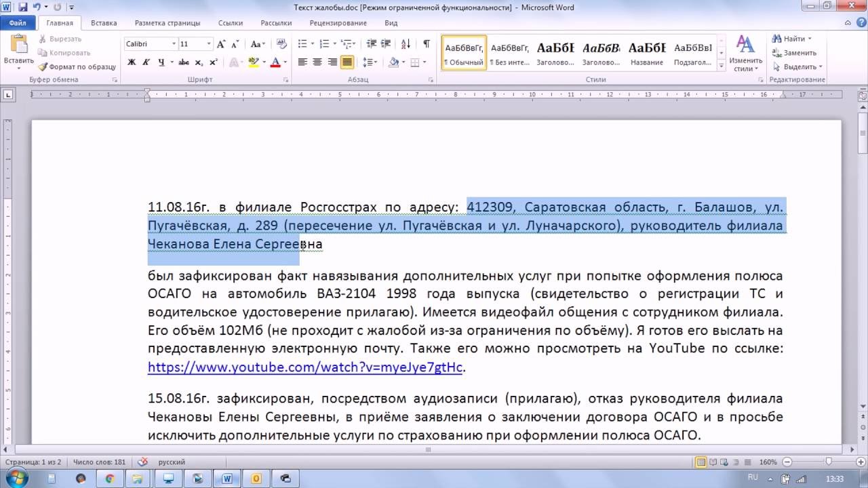Screen dimensions: 868x488
Task: Toggle show paragraph marks (¶)
Action: pos(426,44)
